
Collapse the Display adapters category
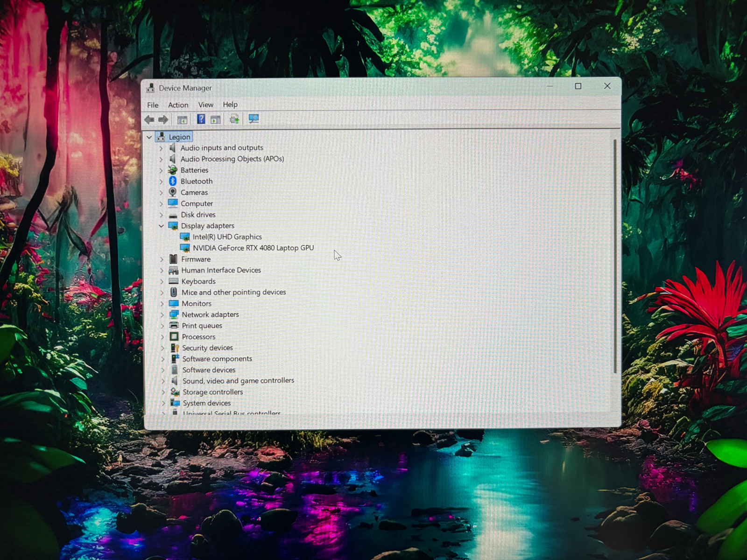[x=161, y=226]
